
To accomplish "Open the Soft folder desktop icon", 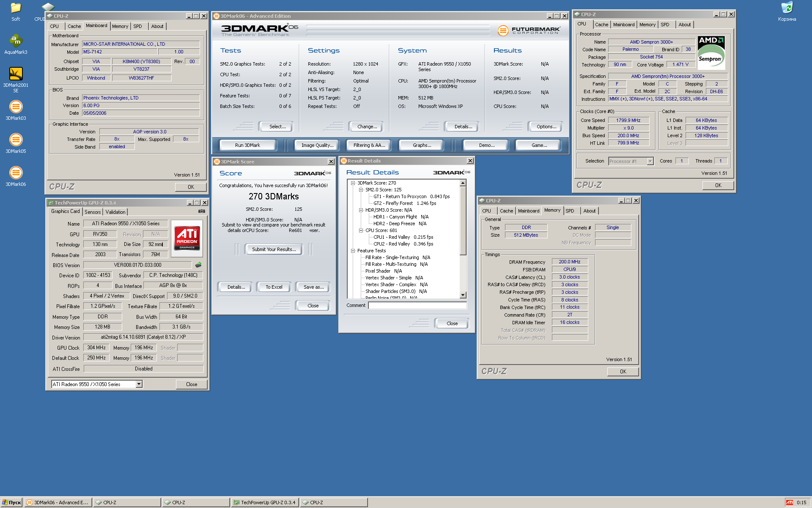I will tap(16, 12).
